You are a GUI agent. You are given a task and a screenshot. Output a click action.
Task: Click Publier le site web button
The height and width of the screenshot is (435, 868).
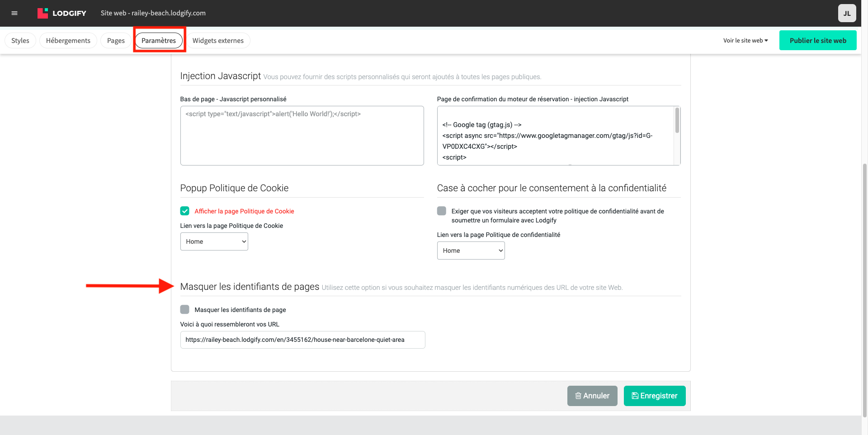[818, 40]
